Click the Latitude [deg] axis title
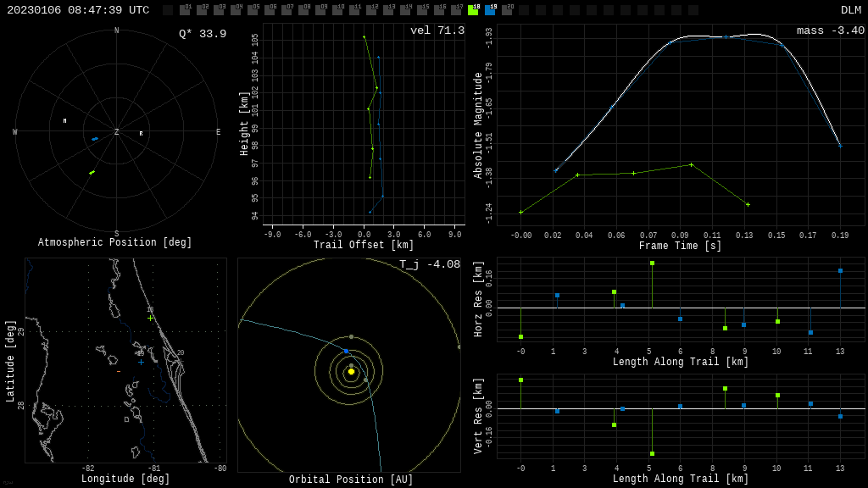868x488 pixels. (10, 361)
